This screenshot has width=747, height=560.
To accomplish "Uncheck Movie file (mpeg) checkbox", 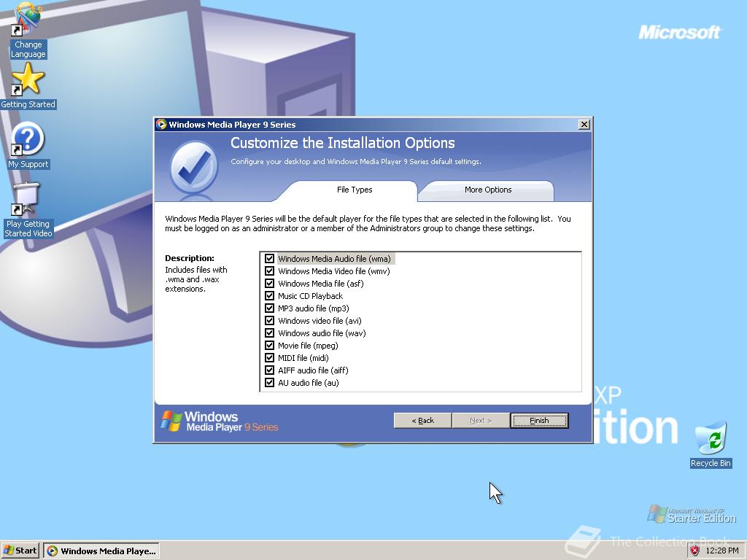I will (270, 345).
